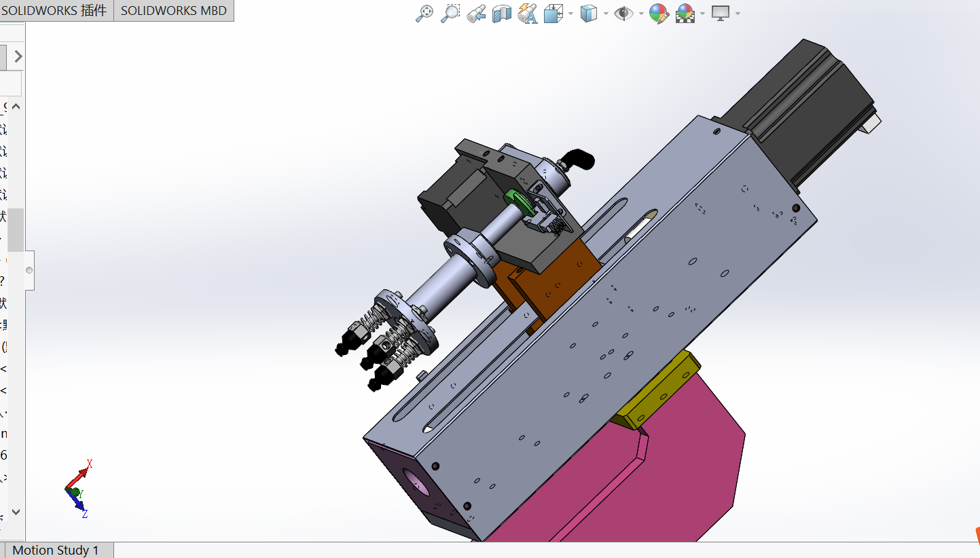
Task: Open the View Settings dropdown arrow
Action: click(738, 14)
